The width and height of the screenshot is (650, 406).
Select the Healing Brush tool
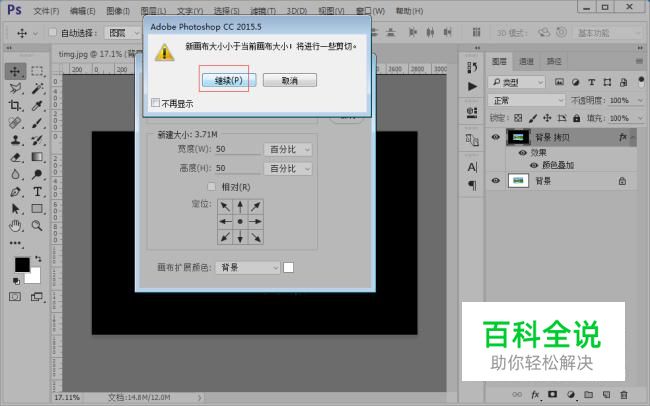[15, 123]
